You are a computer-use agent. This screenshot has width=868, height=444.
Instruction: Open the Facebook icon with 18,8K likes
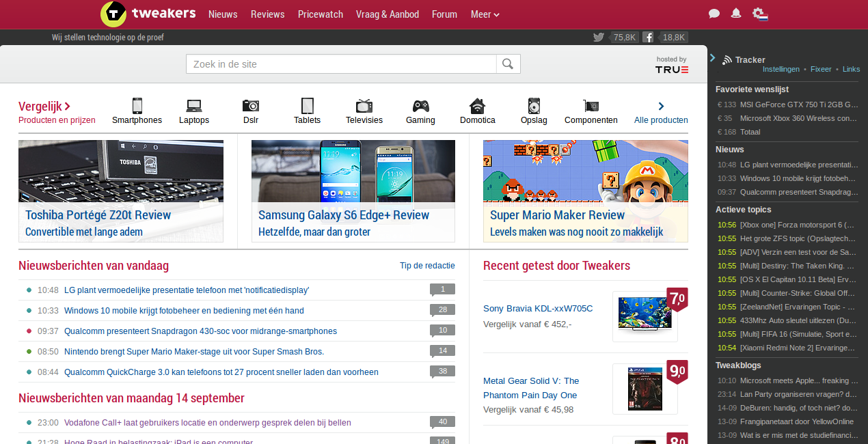pos(648,38)
